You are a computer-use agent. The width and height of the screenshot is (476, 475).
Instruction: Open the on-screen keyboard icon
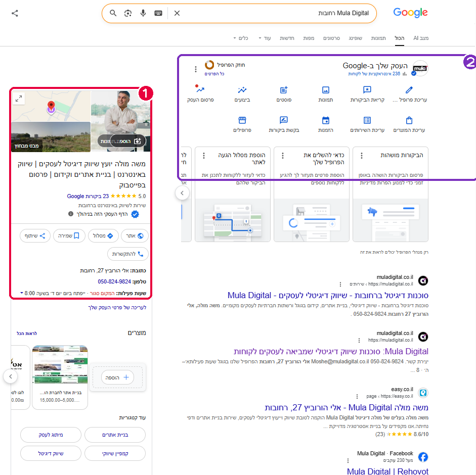pyautogui.click(x=158, y=13)
